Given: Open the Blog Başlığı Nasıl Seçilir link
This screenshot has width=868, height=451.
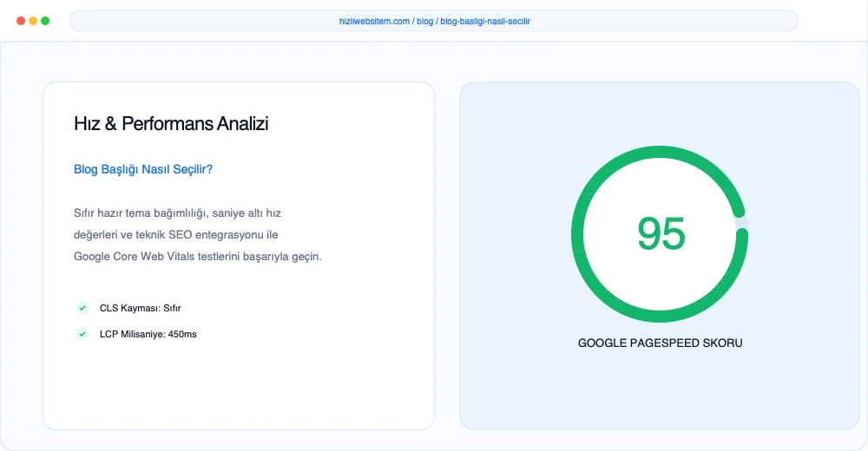Looking at the screenshot, I should [x=143, y=169].
